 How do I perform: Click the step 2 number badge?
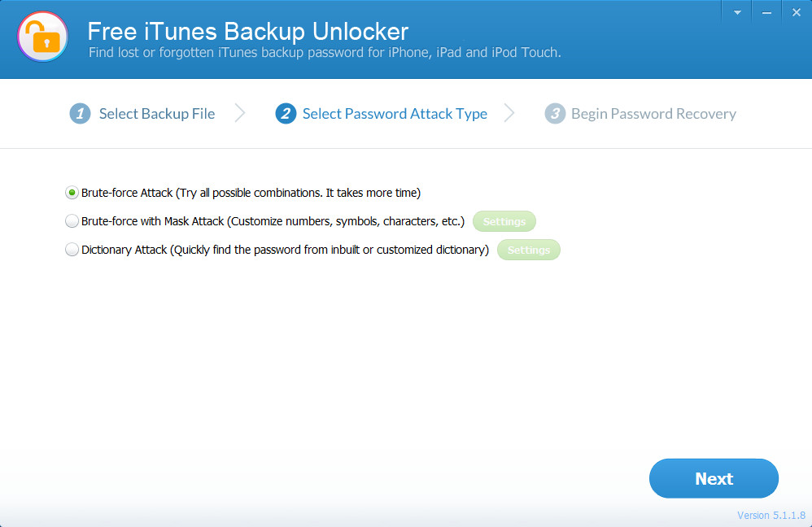[286, 114]
